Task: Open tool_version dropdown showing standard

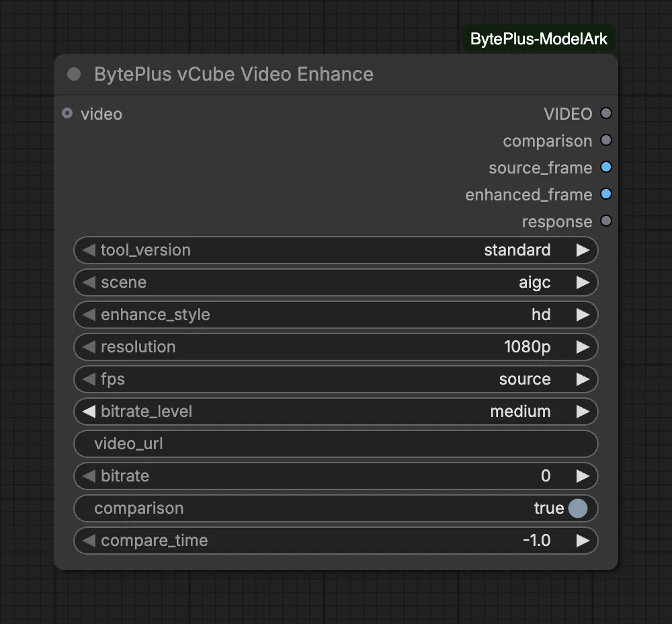Action: click(335, 250)
